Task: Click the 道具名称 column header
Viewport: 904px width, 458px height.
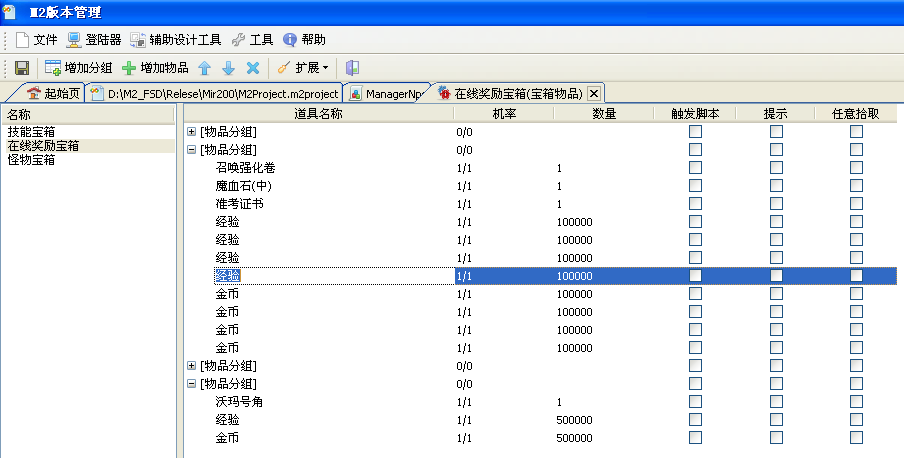Action: (319, 114)
